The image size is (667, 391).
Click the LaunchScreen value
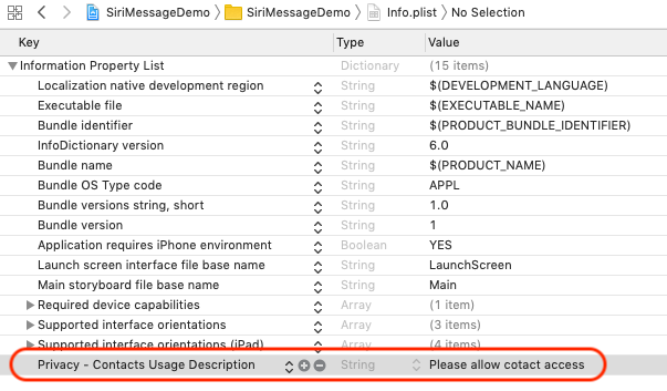(x=470, y=265)
